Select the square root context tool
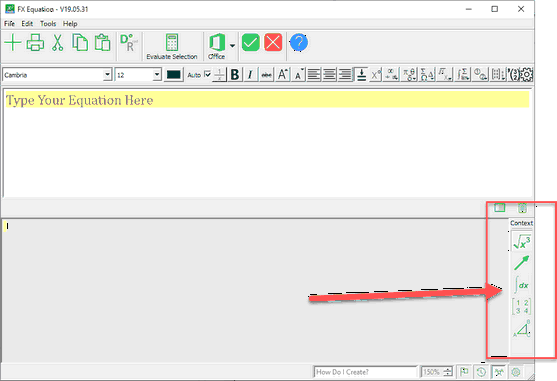The image size is (557, 381). pyautogui.click(x=521, y=241)
